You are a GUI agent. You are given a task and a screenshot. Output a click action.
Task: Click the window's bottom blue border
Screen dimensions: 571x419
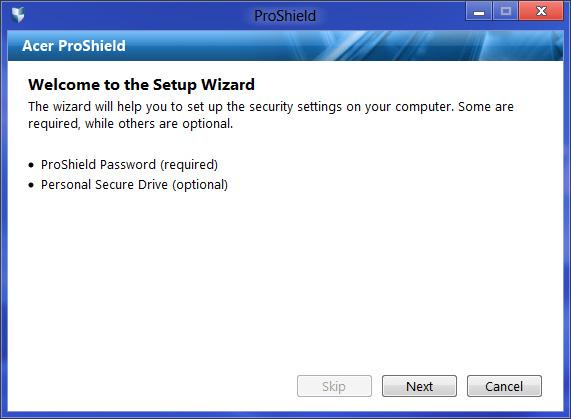coord(286,415)
